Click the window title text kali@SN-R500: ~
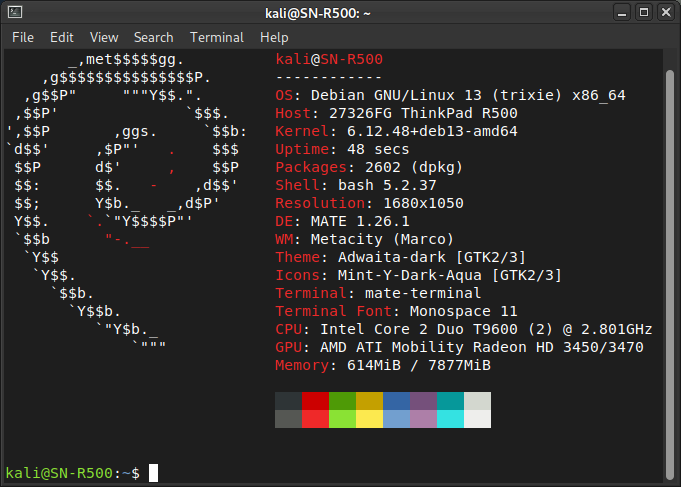Image resolution: width=681 pixels, height=487 pixels. click(x=339, y=12)
